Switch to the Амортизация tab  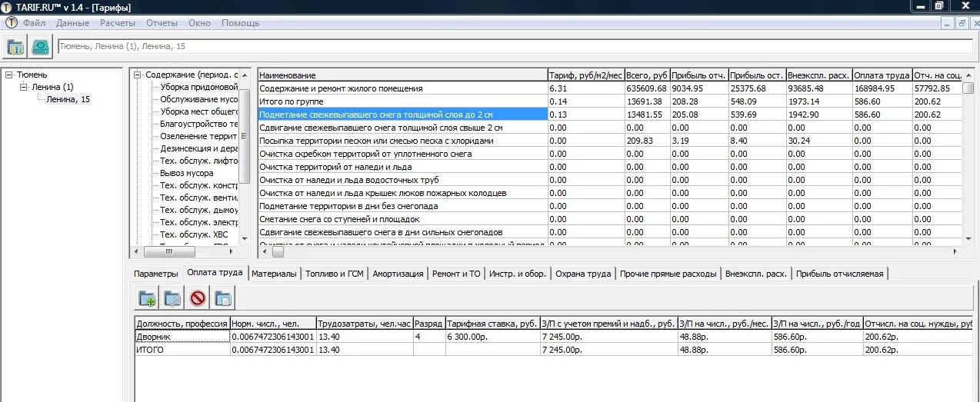click(398, 274)
